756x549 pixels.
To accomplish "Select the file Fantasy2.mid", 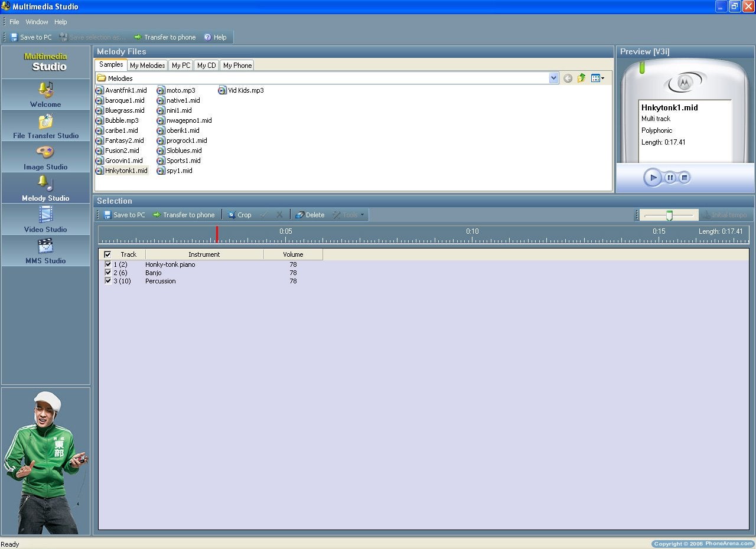I will (x=120, y=140).
